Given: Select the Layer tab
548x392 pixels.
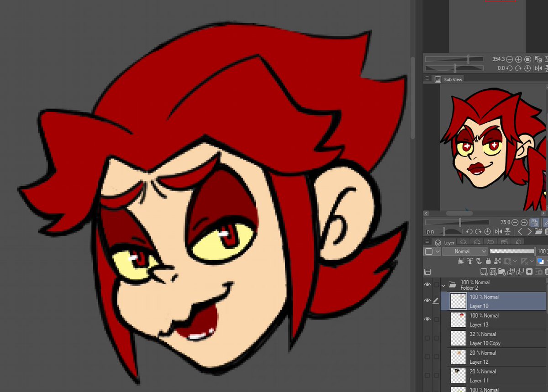Looking at the screenshot, I should coord(444,243).
